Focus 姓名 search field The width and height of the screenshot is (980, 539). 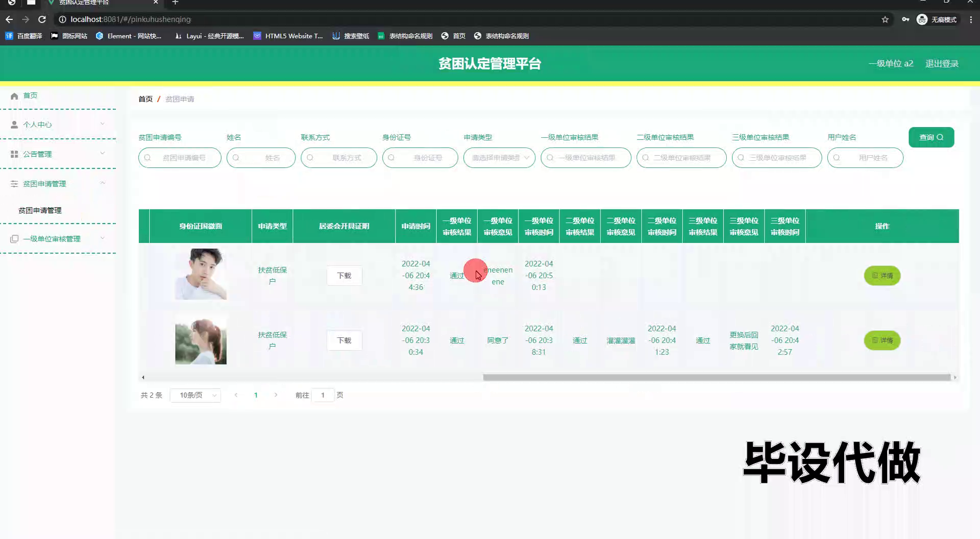click(261, 158)
